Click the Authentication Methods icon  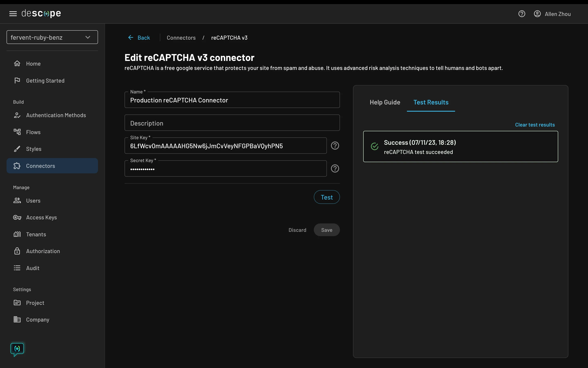tap(17, 115)
